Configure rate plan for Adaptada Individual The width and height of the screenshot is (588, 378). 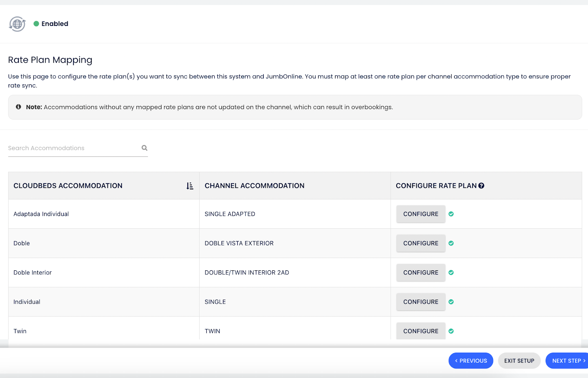(421, 214)
